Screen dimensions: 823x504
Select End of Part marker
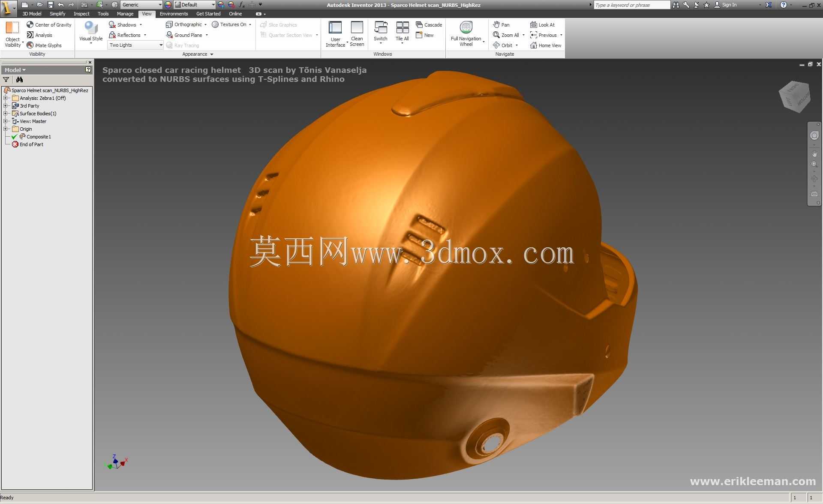pos(28,144)
